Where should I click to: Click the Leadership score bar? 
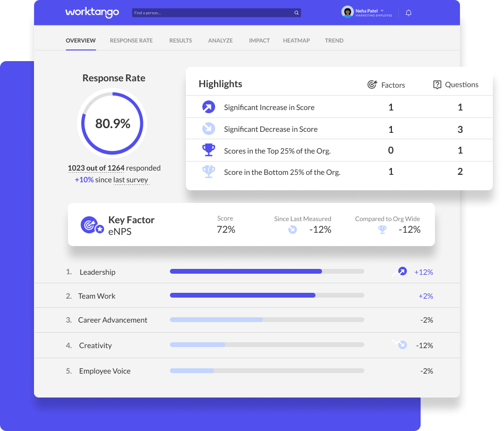coord(267,272)
